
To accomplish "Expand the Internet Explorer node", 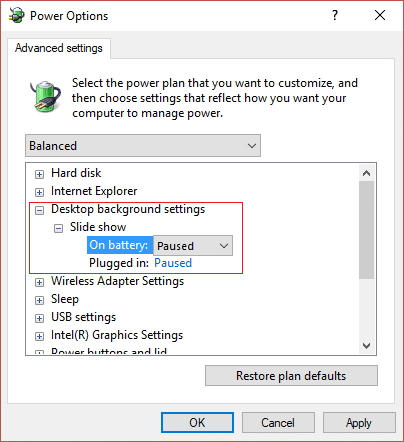I will point(39,192).
